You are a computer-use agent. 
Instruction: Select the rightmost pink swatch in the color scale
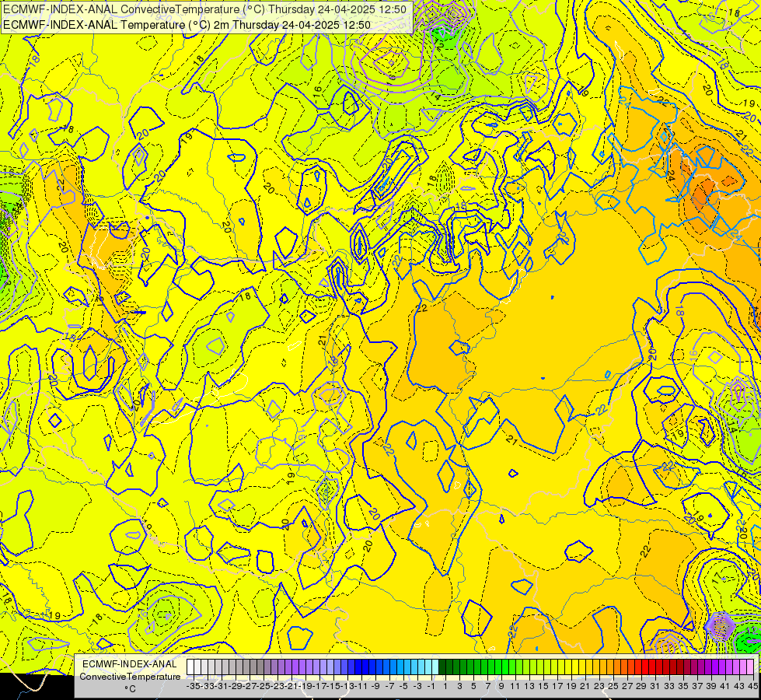[x=750, y=667]
